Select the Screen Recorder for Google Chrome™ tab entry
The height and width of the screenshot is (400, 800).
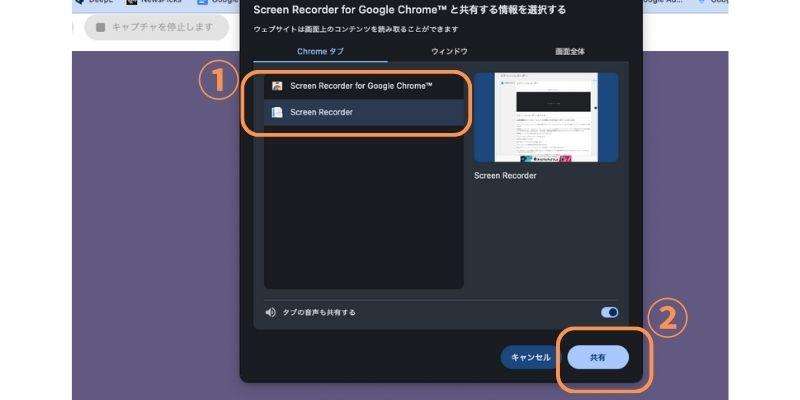364,86
